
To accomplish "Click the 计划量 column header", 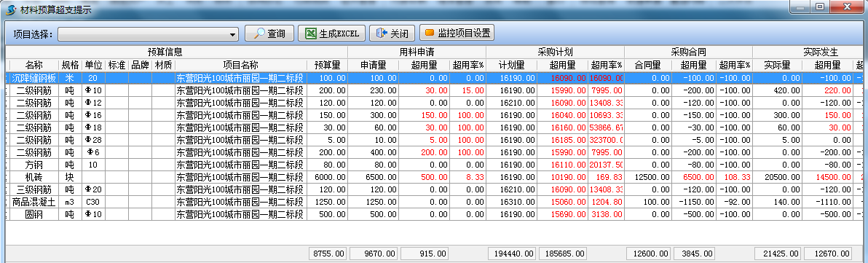I will [x=511, y=66].
